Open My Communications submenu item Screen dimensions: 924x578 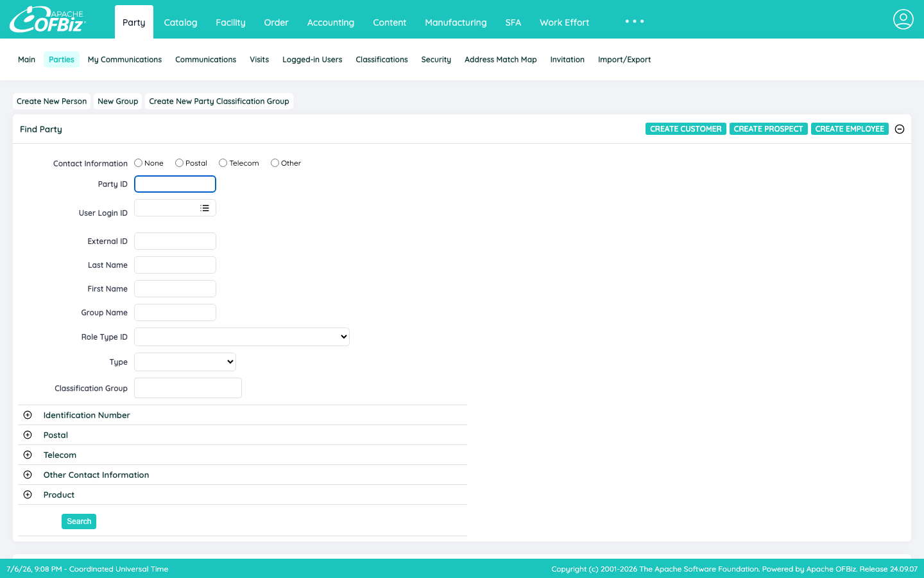click(x=124, y=60)
